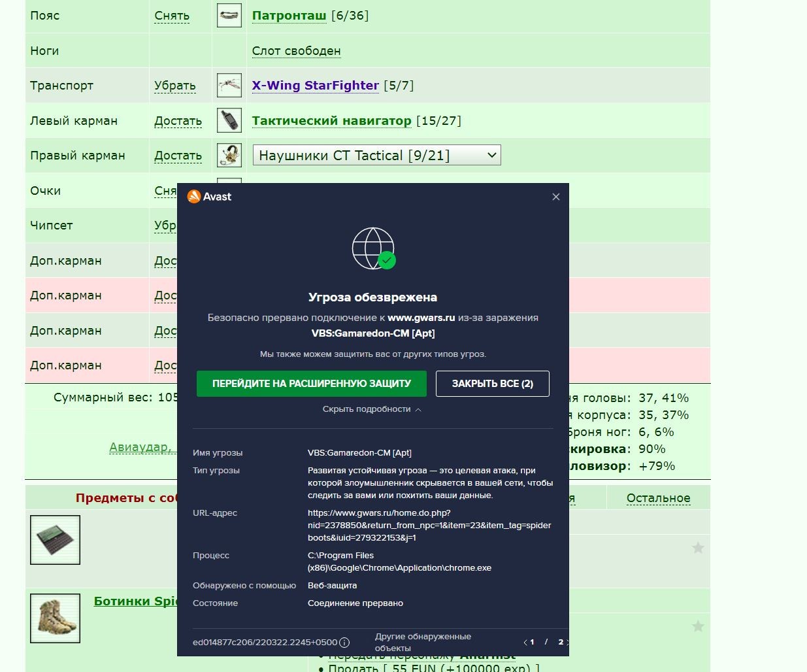
Task: Click the Суммарный вес text
Action: [x=115, y=397]
